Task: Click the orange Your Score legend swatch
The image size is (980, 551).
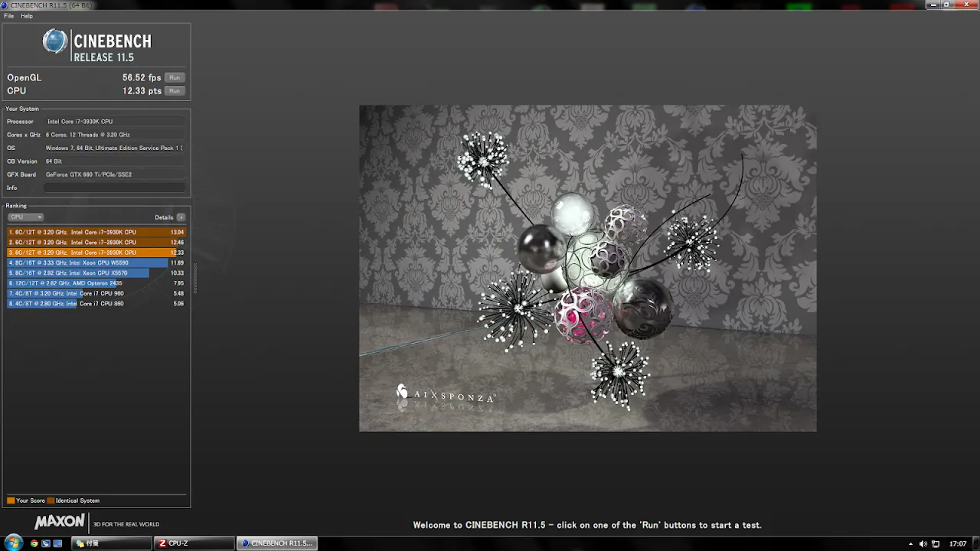Action: click(x=11, y=500)
